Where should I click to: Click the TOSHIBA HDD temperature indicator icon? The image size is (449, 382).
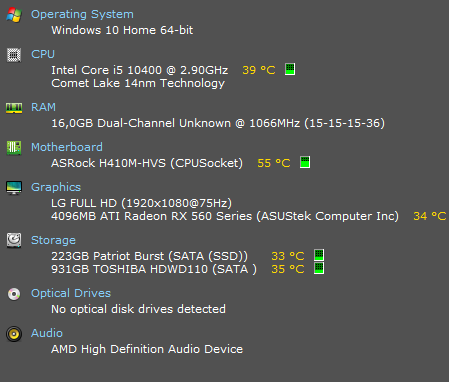[x=319, y=268]
